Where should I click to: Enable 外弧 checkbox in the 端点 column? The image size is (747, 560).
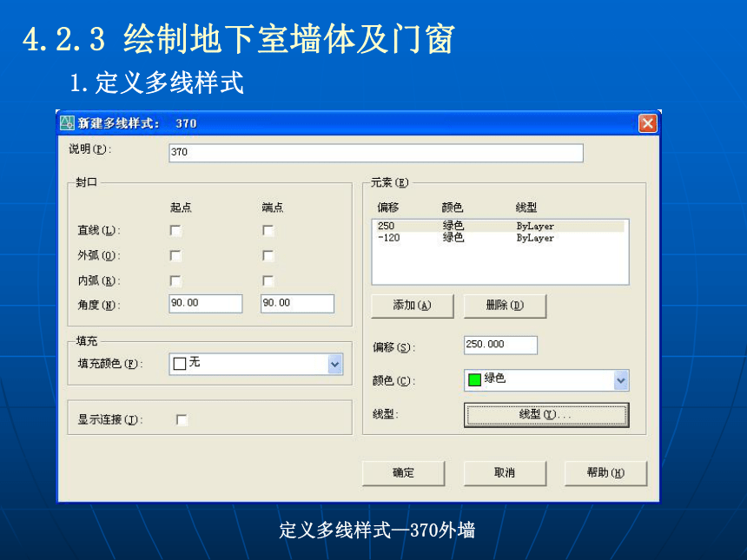[x=268, y=256]
